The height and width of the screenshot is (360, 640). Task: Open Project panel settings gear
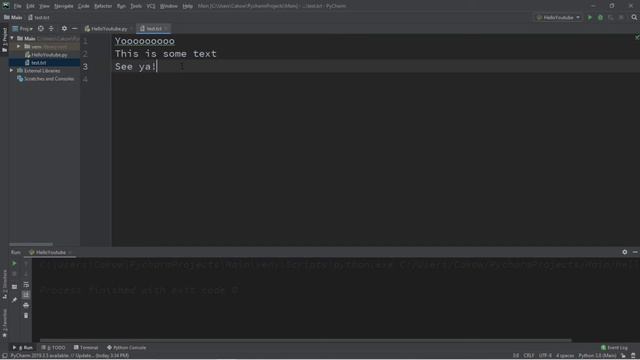pos(64,29)
